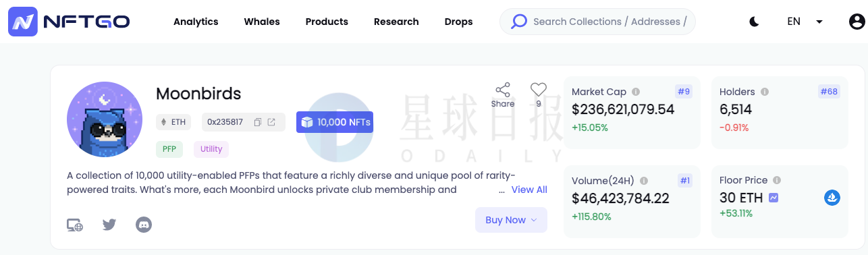This screenshot has width=868, height=255.
Task: Toggle dark mode with the moon icon
Action: pos(755,22)
